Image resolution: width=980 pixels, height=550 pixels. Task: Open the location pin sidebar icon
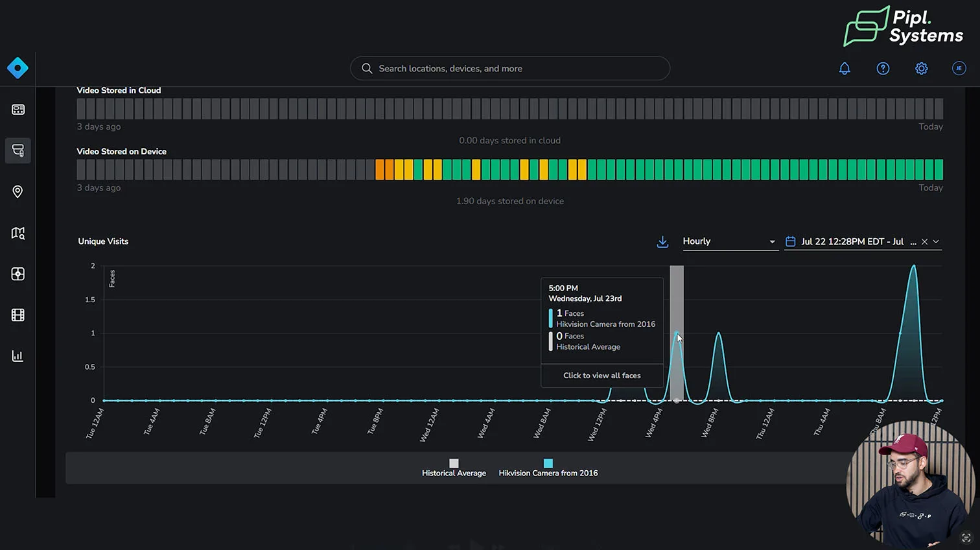(18, 192)
